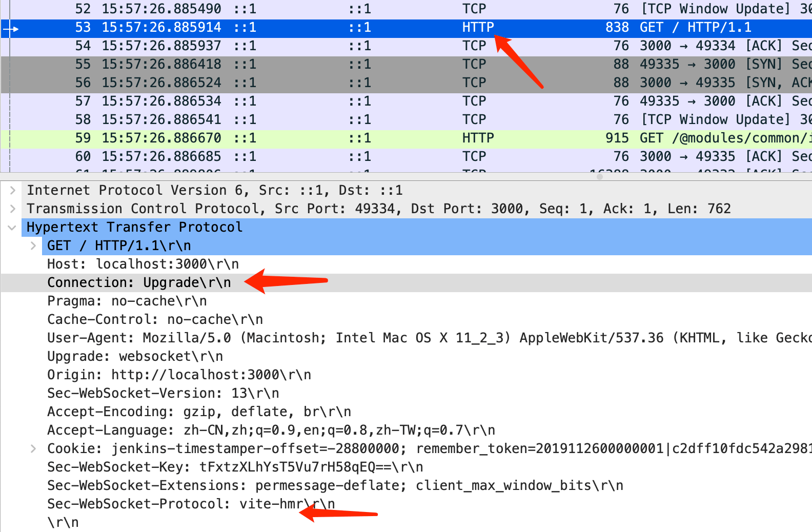Click the length value 915

point(617,138)
